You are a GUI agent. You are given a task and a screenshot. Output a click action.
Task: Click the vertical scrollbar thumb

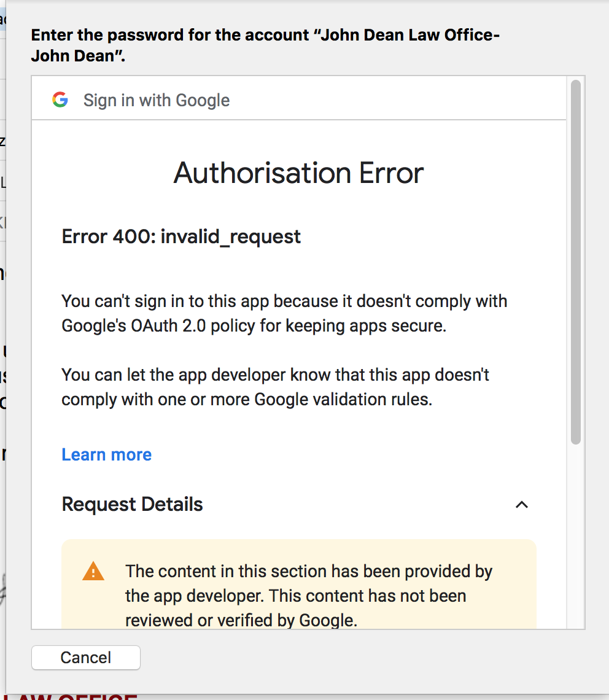(x=576, y=262)
